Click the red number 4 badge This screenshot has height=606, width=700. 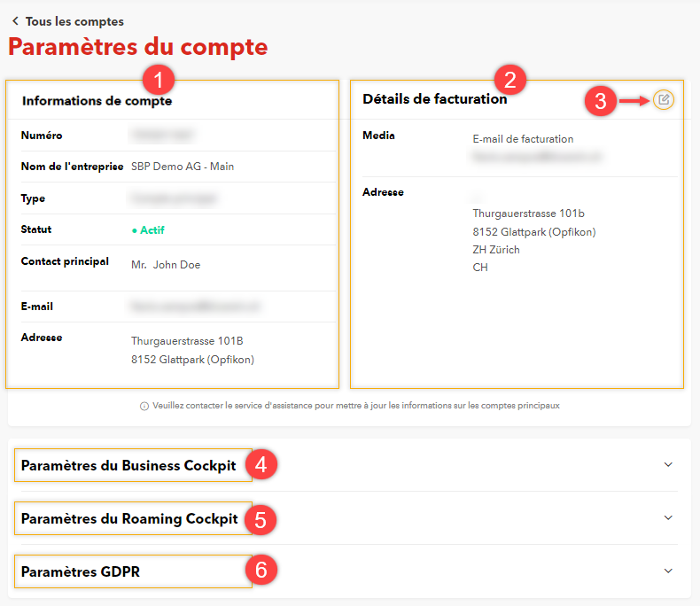[x=261, y=464]
